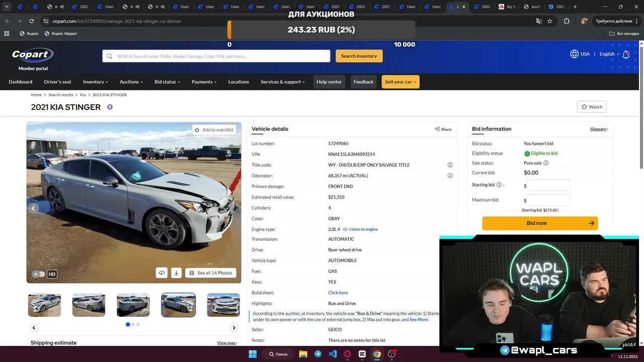This screenshot has width=644, height=362.
Task: Click info icon next to Title code
Action: [x=450, y=165]
